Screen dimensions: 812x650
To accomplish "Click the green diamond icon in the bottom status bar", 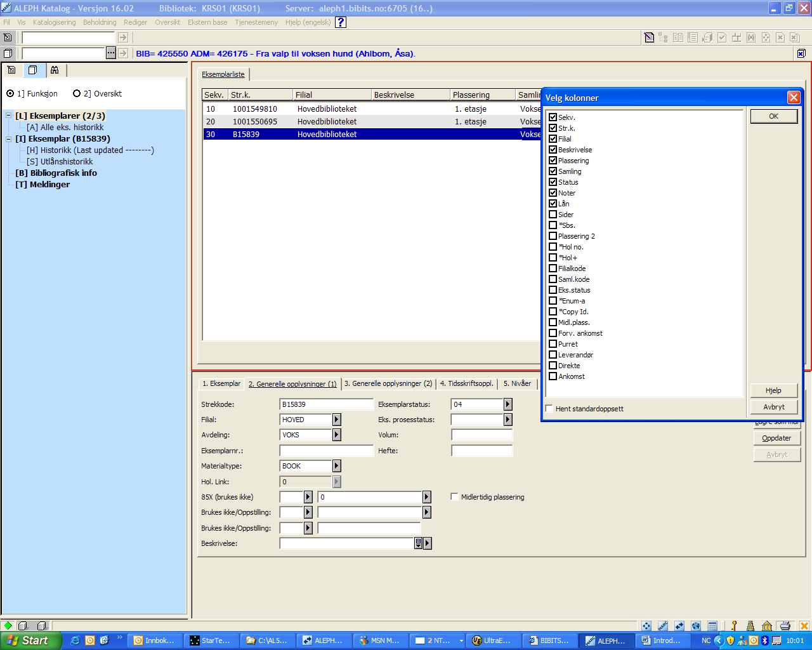I will coord(8,626).
